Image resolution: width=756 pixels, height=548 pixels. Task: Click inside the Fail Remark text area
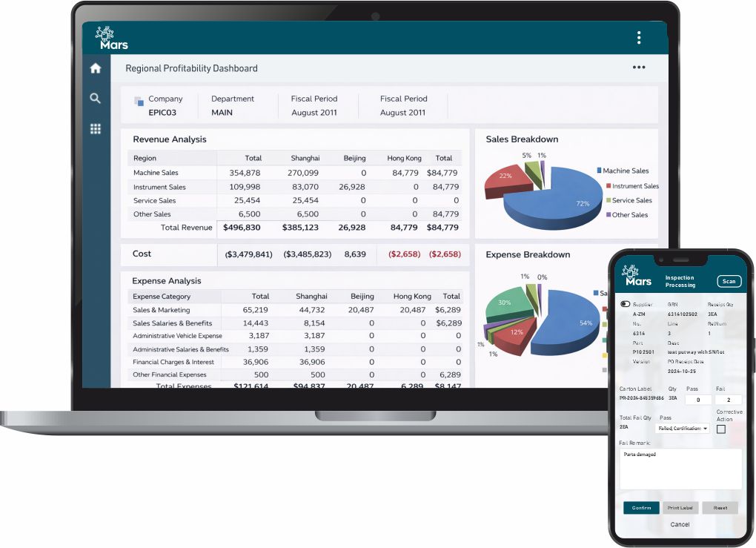tap(680, 467)
